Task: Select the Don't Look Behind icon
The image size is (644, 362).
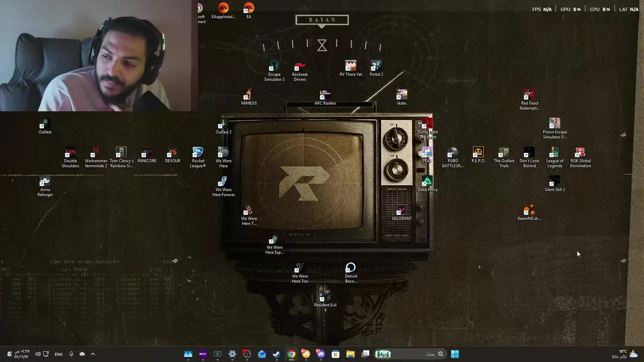Action: click(529, 158)
